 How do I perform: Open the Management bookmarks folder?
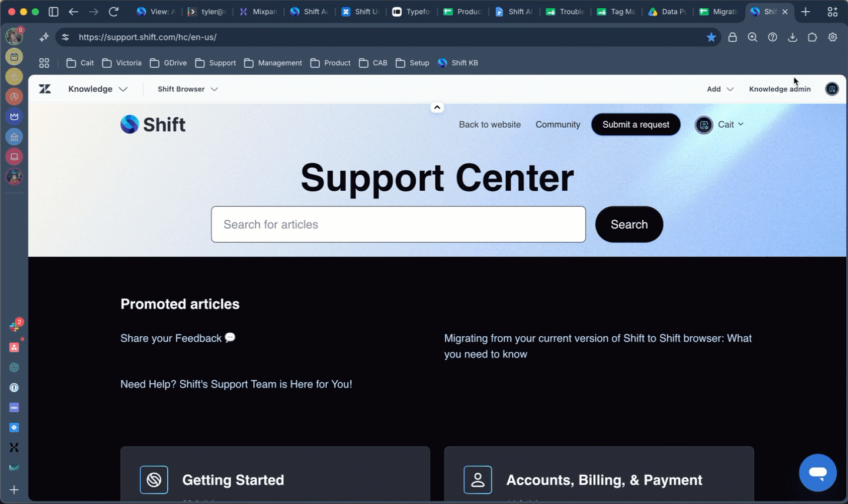coord(273,63)
